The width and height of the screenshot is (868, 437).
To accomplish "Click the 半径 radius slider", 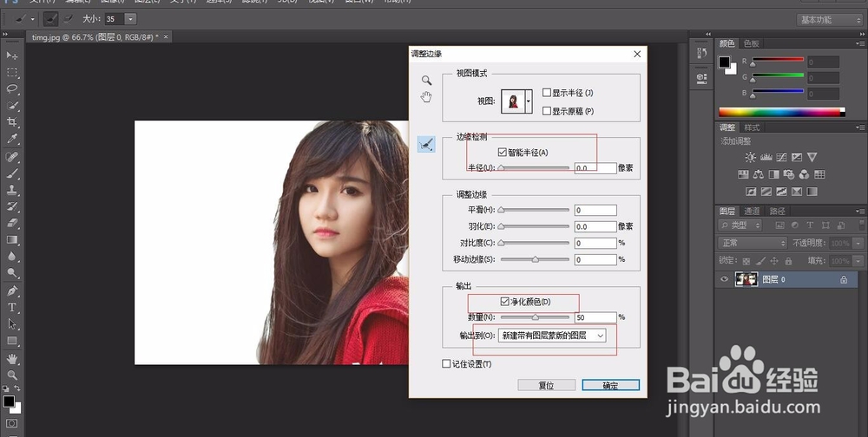I will coord(535,167).
